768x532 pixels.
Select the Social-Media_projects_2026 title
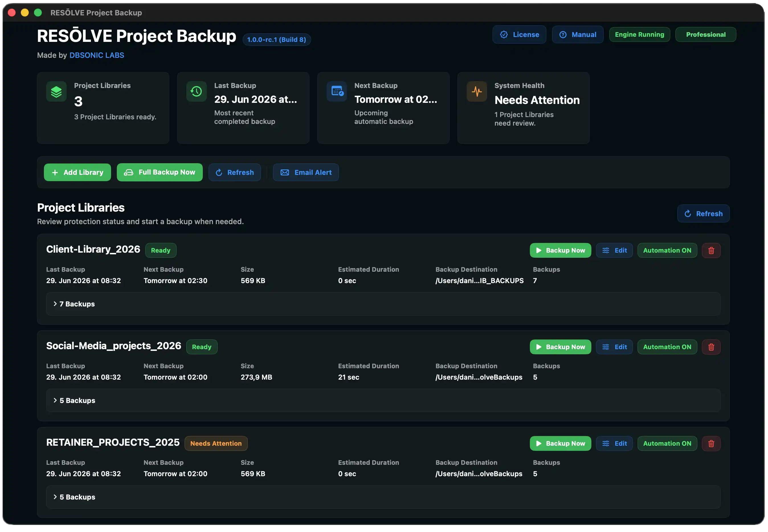coord(114,346)
